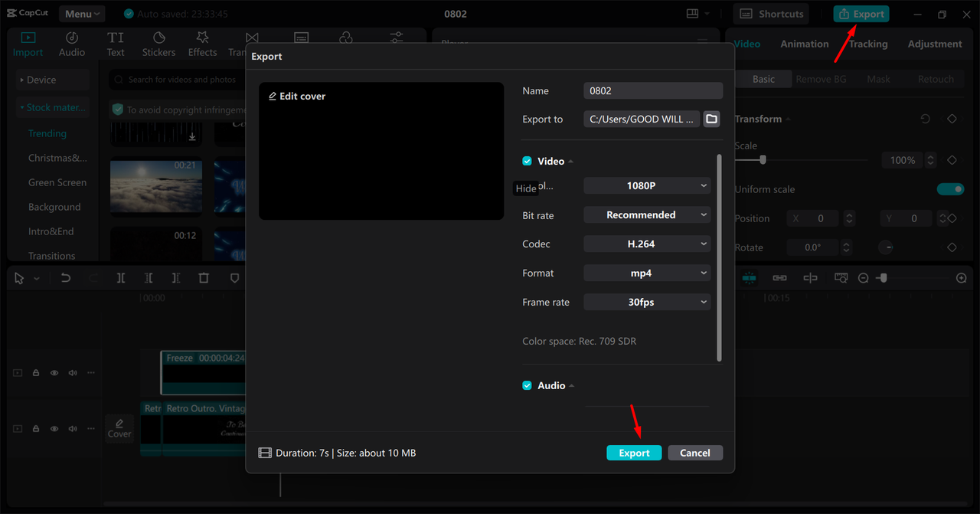Mute the Freeze clip track

click(73, 373)
